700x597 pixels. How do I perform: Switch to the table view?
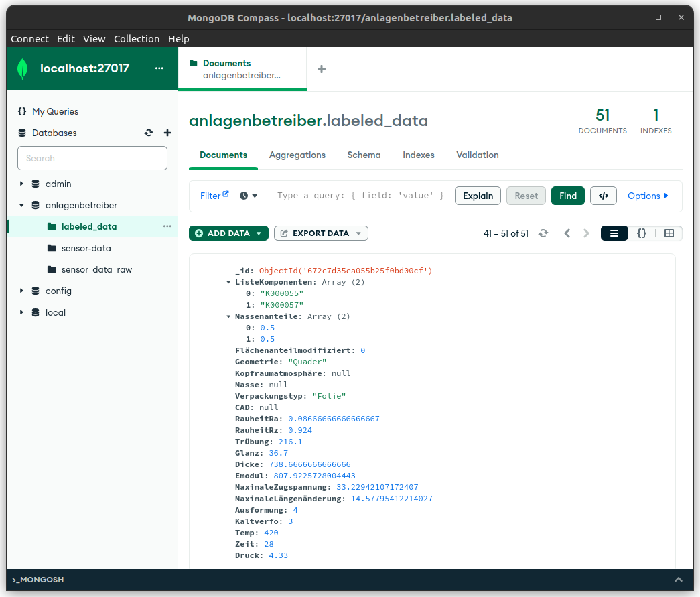669,234
